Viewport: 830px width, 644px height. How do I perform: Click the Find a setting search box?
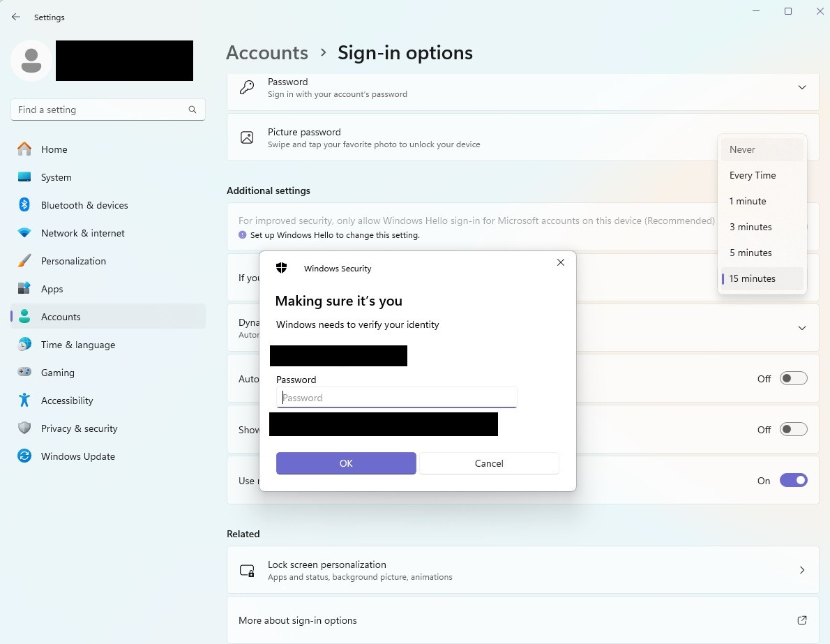click(x=108, y=110)
